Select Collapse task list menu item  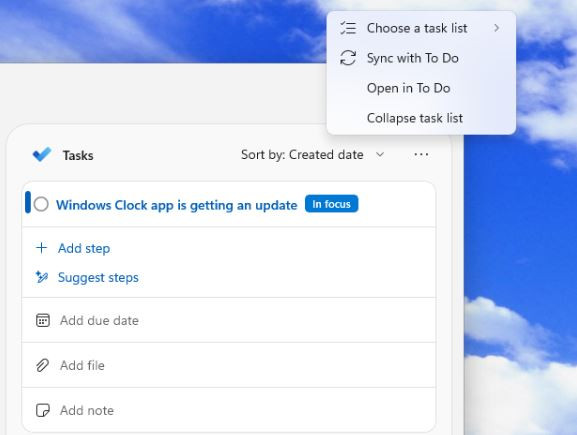tap(421, 118)
